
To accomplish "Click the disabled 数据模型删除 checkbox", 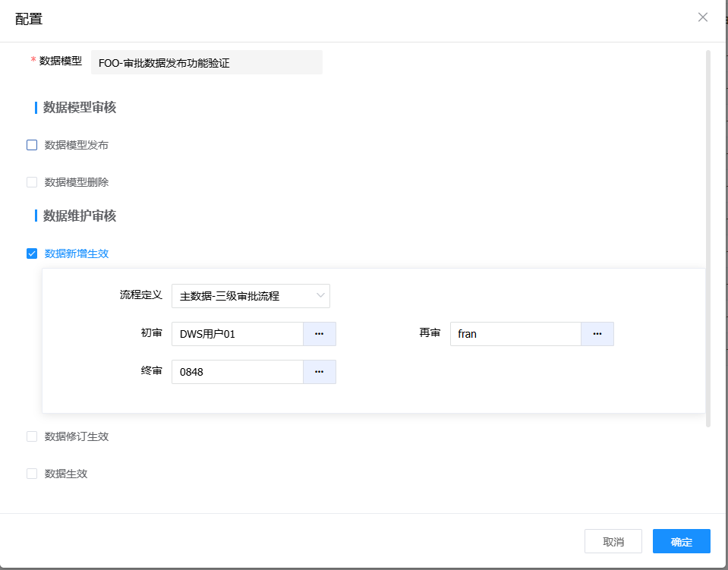I will tap(32, 182).
